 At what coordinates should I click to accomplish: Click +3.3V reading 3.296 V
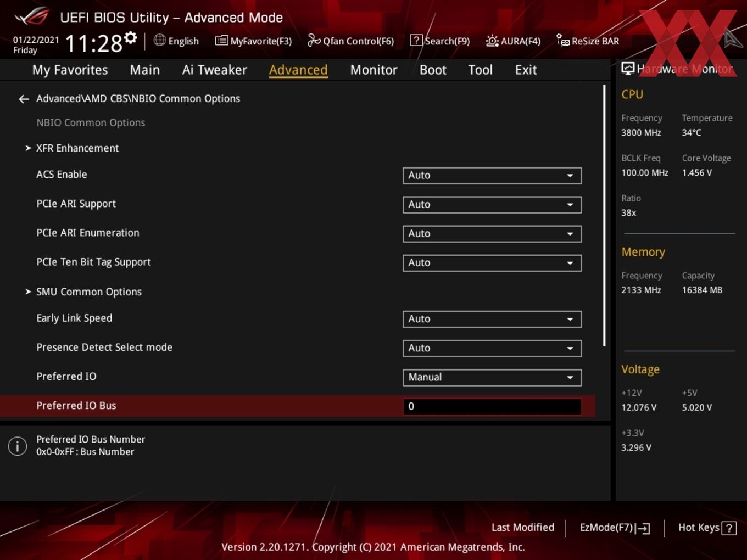[636, 447]
